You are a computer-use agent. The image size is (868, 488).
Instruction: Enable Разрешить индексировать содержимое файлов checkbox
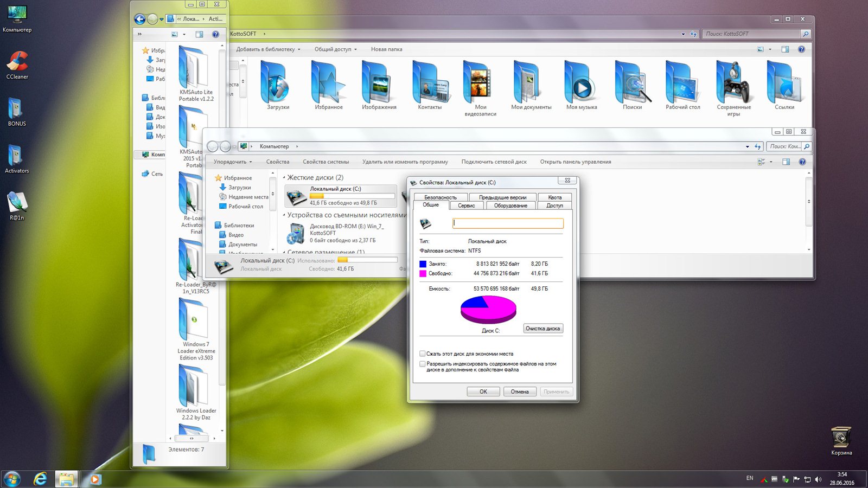coord(423,364)
